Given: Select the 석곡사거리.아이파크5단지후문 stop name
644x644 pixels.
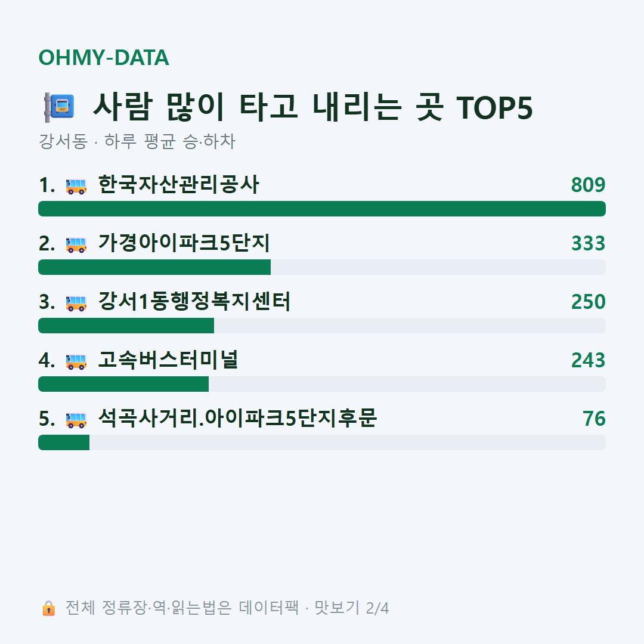Looking at the screenshot, I should click(237, 418).
